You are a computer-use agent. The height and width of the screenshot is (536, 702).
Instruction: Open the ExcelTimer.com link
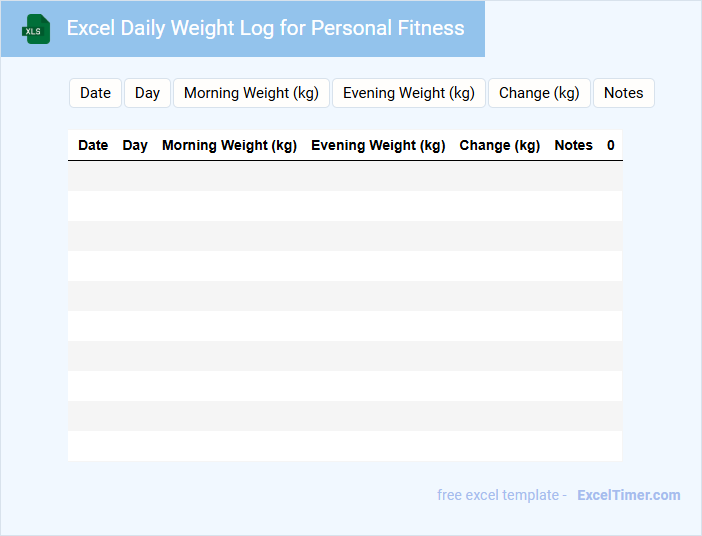click(x=628, y=495)
